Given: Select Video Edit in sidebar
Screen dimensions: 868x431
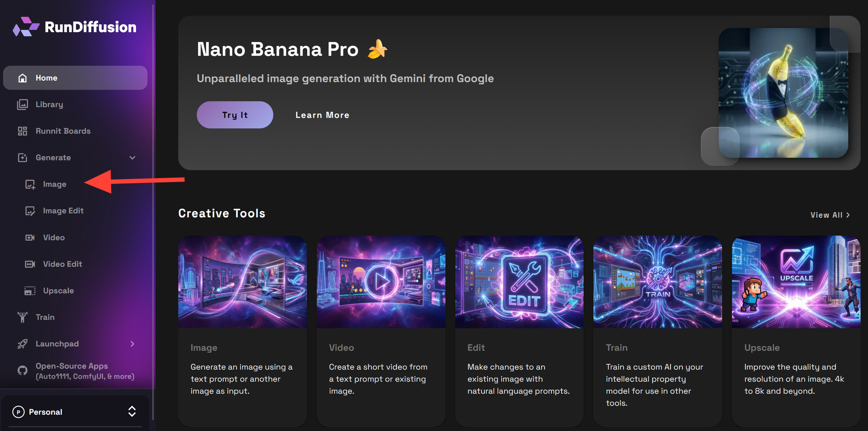Looking at the screenshot, I should [62, 264].
